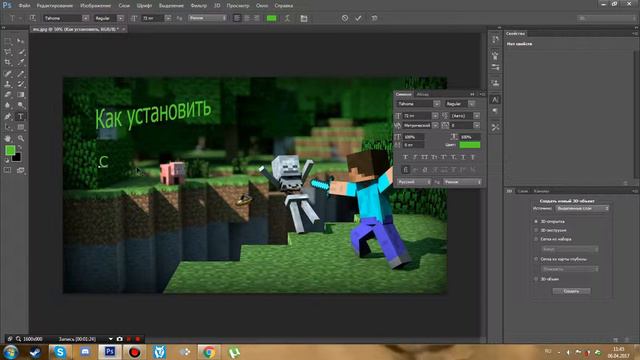640x360 pixels.
Task: Select the Сетка из набора option
Action: point(536,239)
